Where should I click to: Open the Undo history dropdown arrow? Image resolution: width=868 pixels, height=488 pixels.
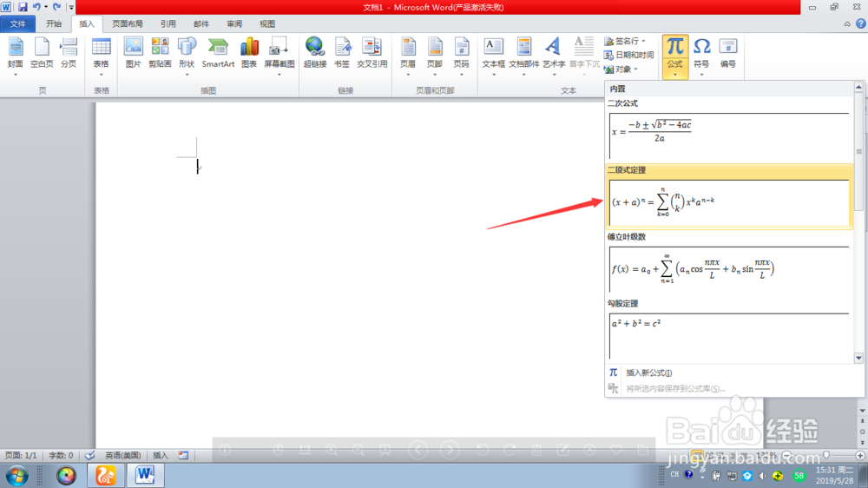tap(46, 7)
